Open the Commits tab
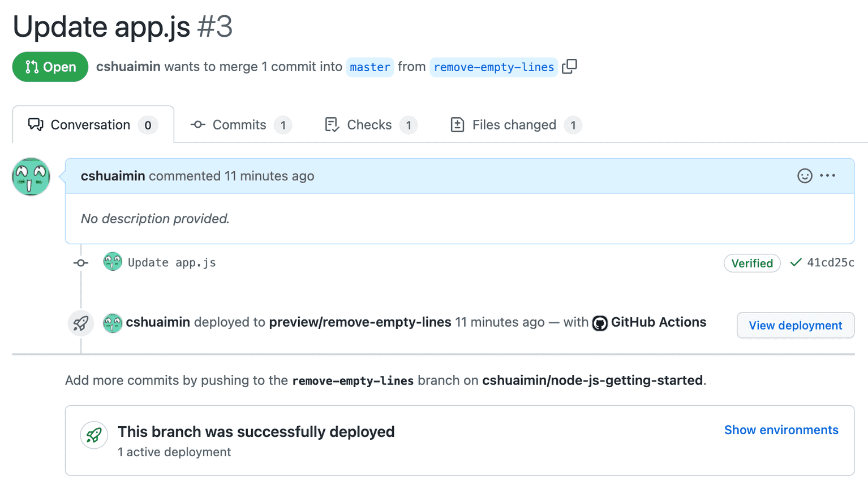The image size is (868, 485). 240,125
